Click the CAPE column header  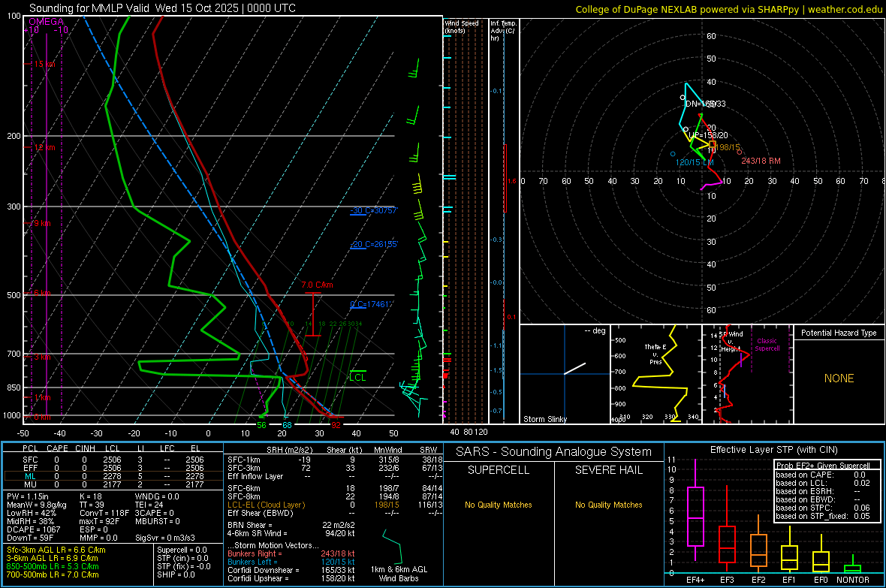tap(57, 448)
